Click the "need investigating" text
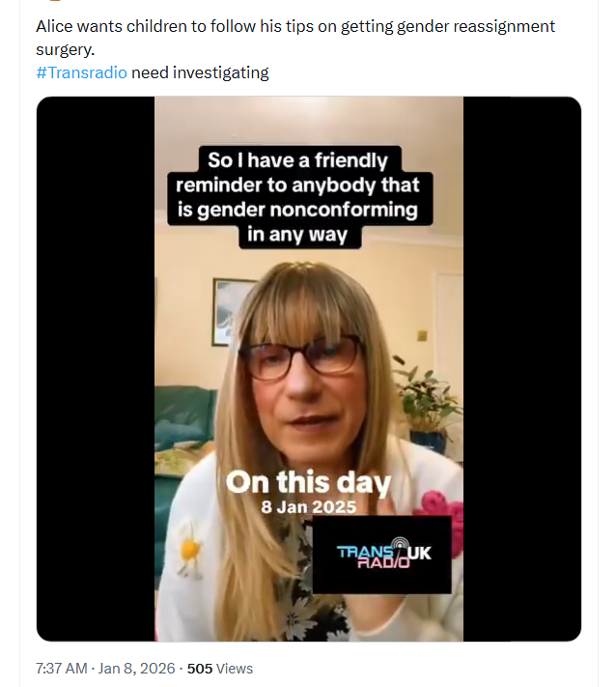 (200, 73)
